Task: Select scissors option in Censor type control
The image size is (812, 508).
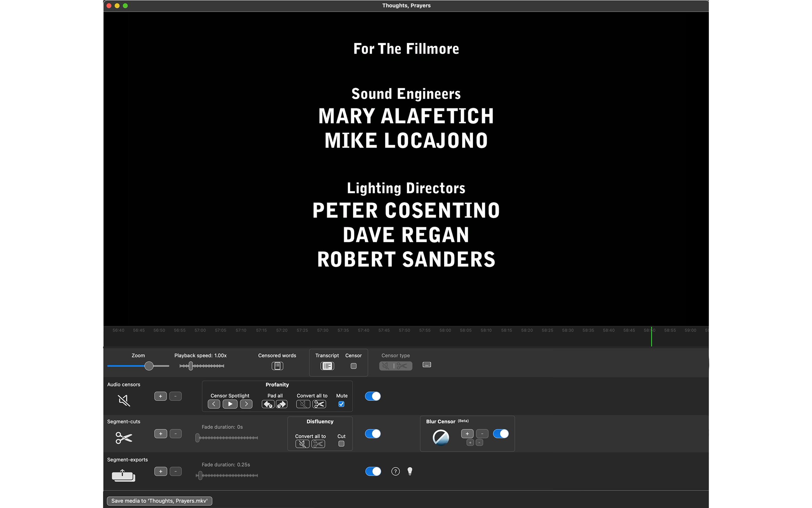Action: pyautogui.click(x=403, y=366)
